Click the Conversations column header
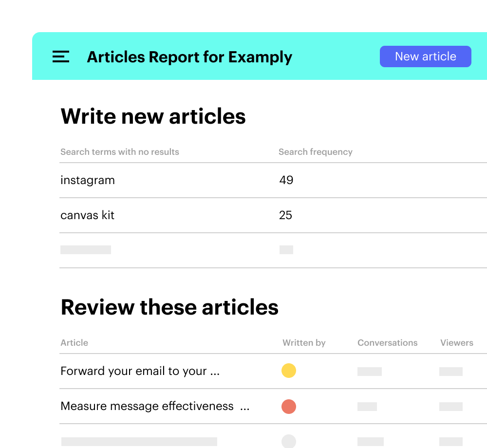487x448 pixels. 387,343
